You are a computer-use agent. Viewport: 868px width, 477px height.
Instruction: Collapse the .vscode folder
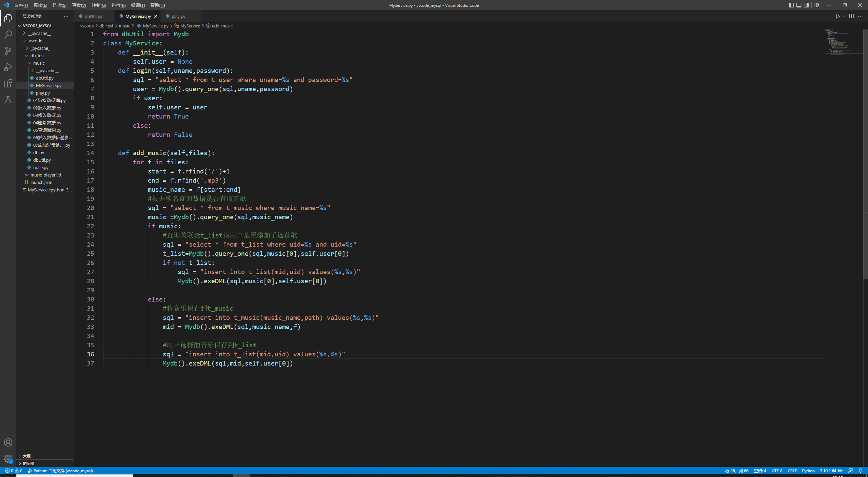(45, 41)
